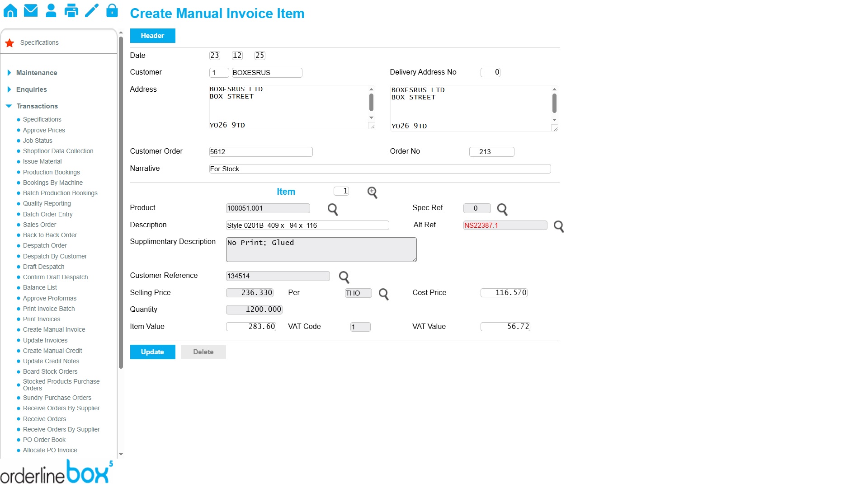Open the Per unit search magnifier

point(383,294)
